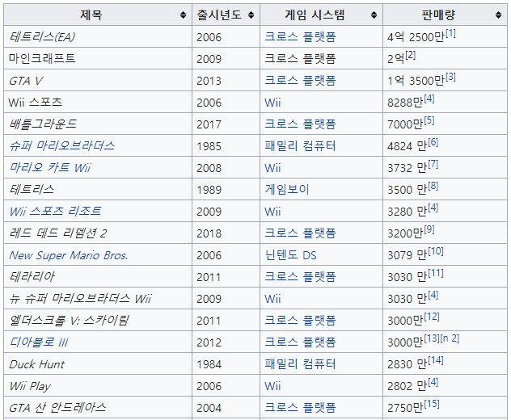This screenshot has height=420, width=511.
Task: Sort table by 출시년도 column arrows
Action: point(251,15)
